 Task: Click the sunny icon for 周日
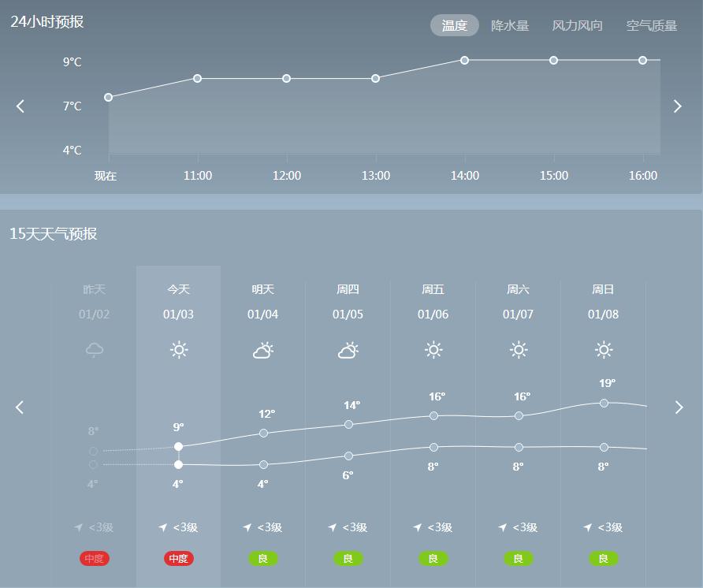[604, 350]
